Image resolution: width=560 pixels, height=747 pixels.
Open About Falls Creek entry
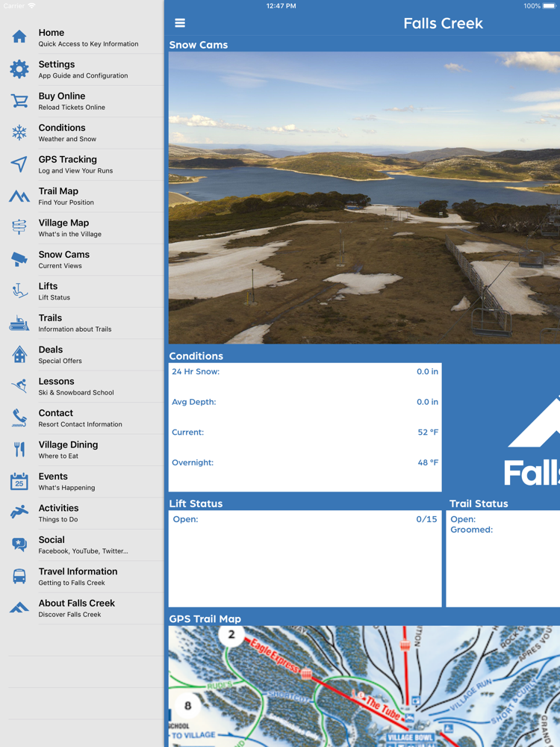[82, 608]
